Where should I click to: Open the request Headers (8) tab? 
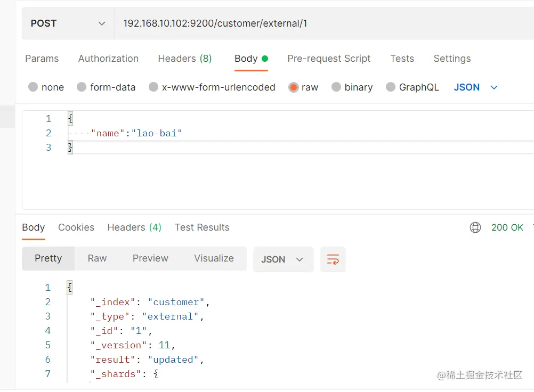click(185, 59)
